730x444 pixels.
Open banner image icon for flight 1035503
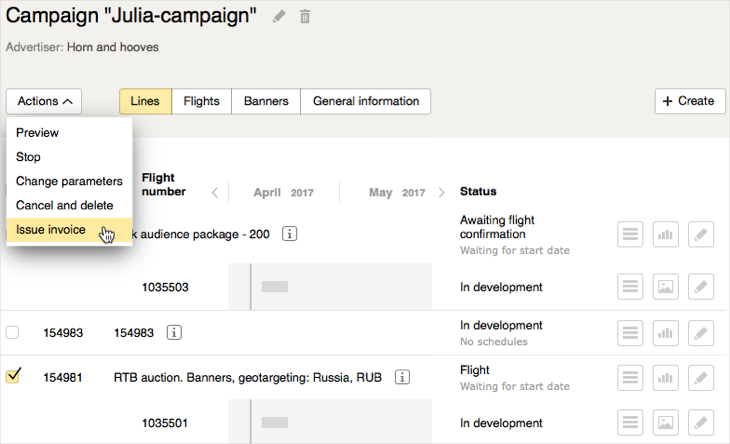point(665,287)
